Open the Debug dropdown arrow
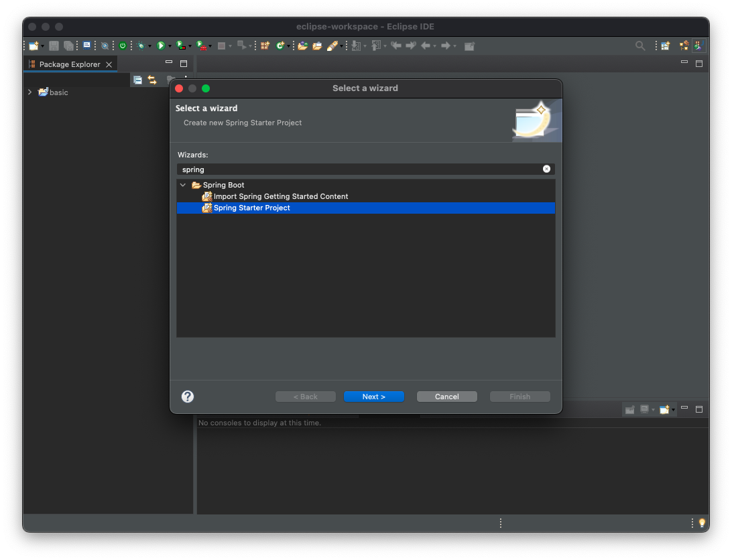Image resolution: width=732 pixels, height=560 pixels. click(x=150, y=46)
